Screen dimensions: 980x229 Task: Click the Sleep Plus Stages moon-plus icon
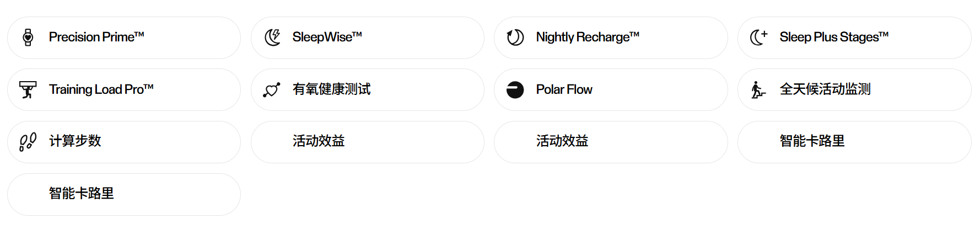758,38
